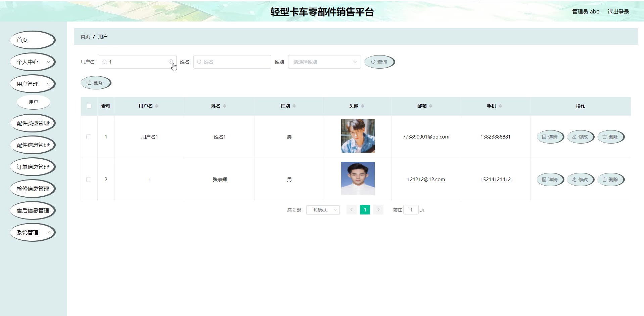Click the batch 删除 button above the table

pyautogui.click(x=96, y=83)
